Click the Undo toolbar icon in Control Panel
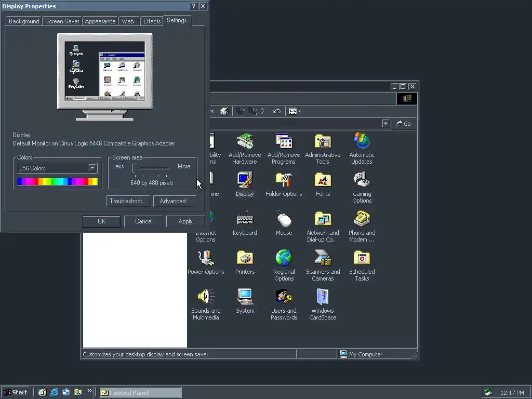 point(277,111)
